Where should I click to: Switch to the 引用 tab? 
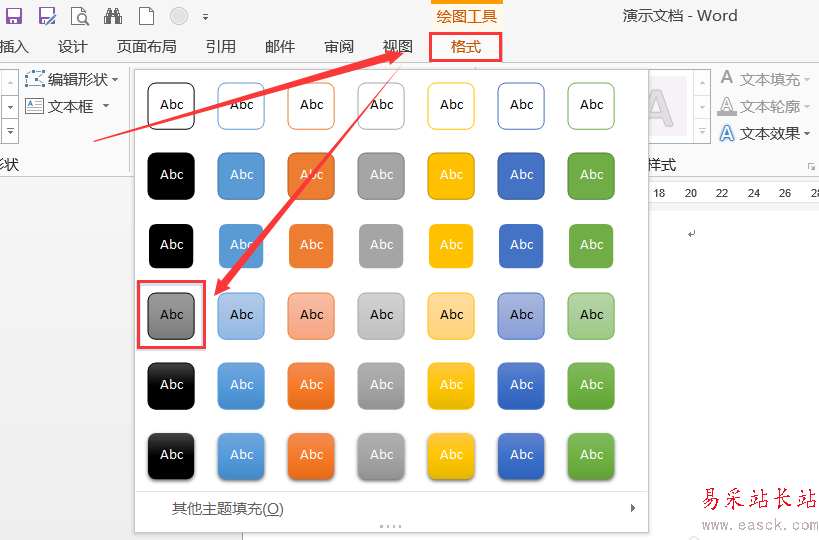coord(220,47)
